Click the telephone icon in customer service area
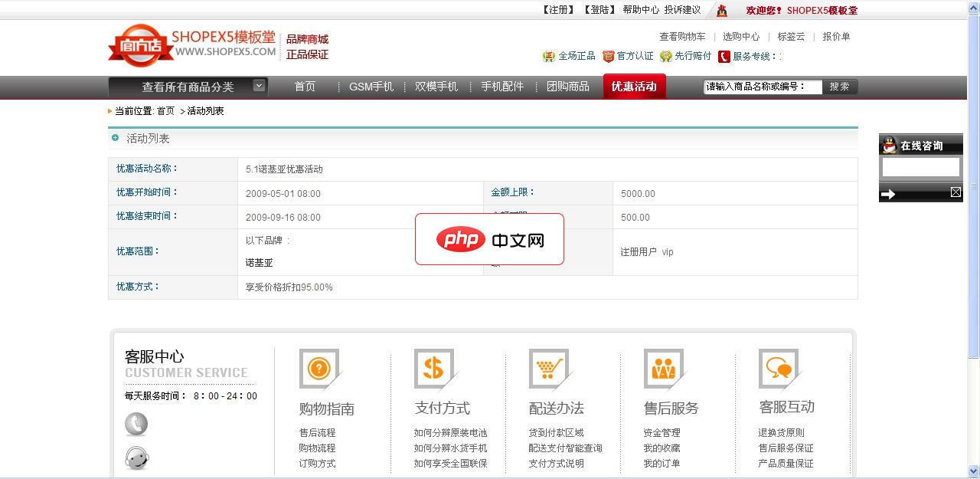Screen dimensions: 980x479 (x=136, y=424)
